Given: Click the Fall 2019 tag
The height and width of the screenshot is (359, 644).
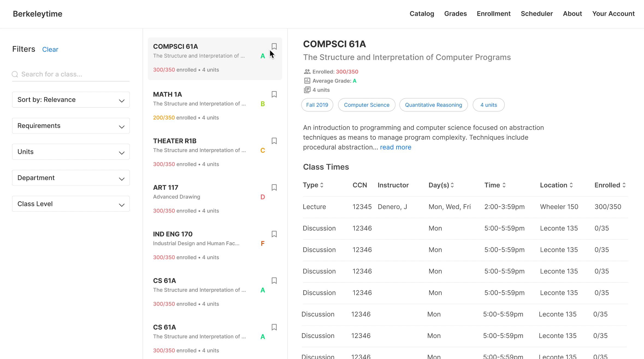Looking at the screenshot, I should [x=317, y=105].
